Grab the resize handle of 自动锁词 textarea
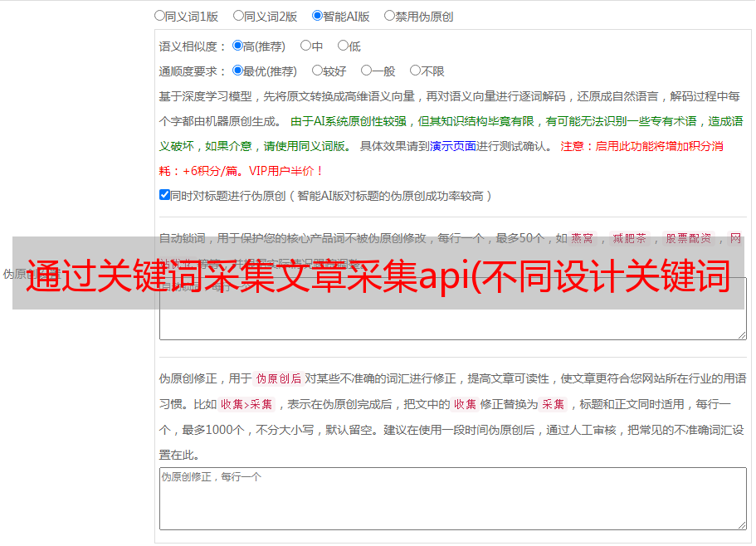The width and height of the screenshot is (756, 546). coord(742,335)
